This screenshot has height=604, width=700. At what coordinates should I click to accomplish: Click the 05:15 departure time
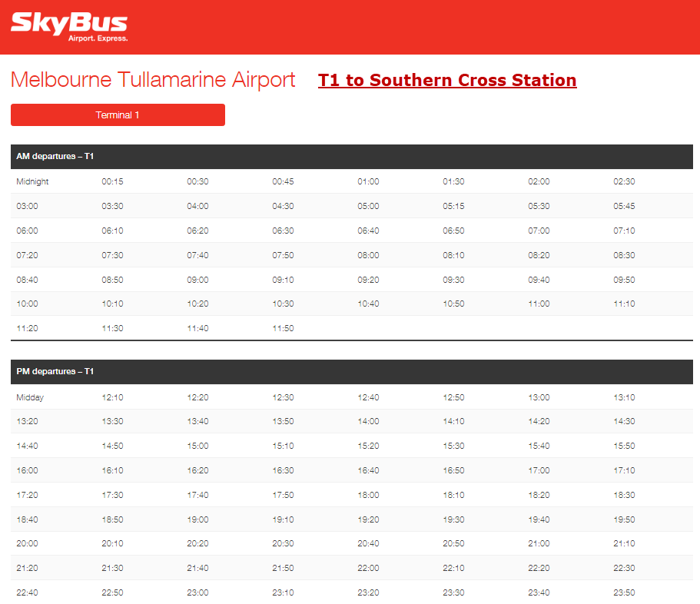[453, 206]
